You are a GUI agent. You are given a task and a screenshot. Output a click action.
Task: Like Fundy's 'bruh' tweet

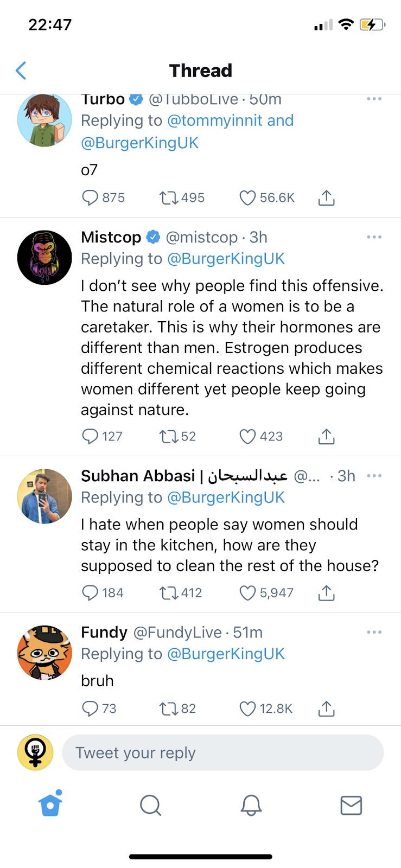point(247,709)
